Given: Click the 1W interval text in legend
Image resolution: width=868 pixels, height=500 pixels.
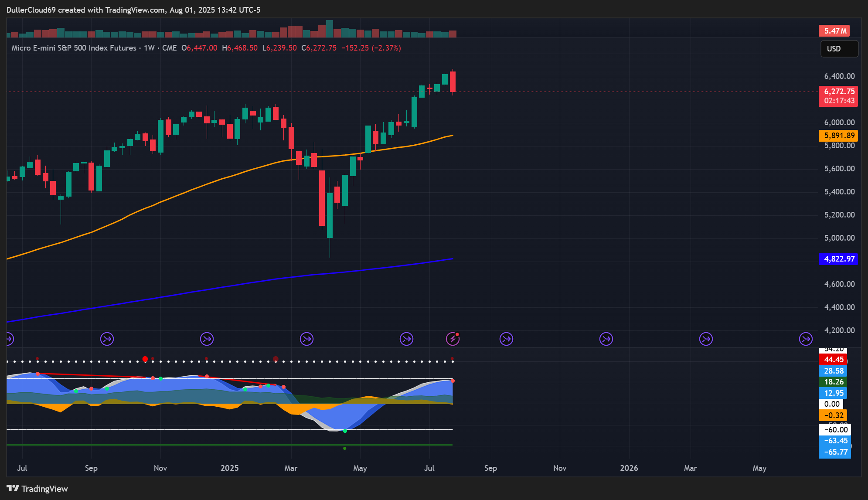Looking at the screenshot, I should pos(149,48).
